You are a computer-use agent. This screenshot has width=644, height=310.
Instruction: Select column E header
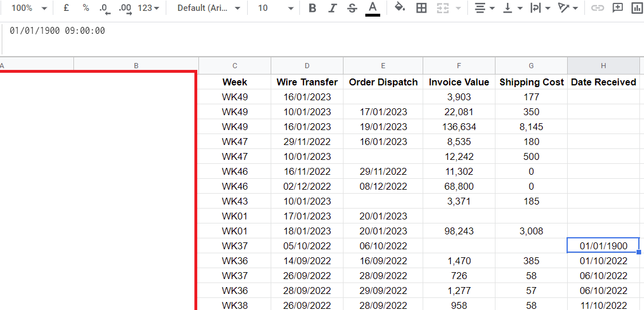pos(383,66)
